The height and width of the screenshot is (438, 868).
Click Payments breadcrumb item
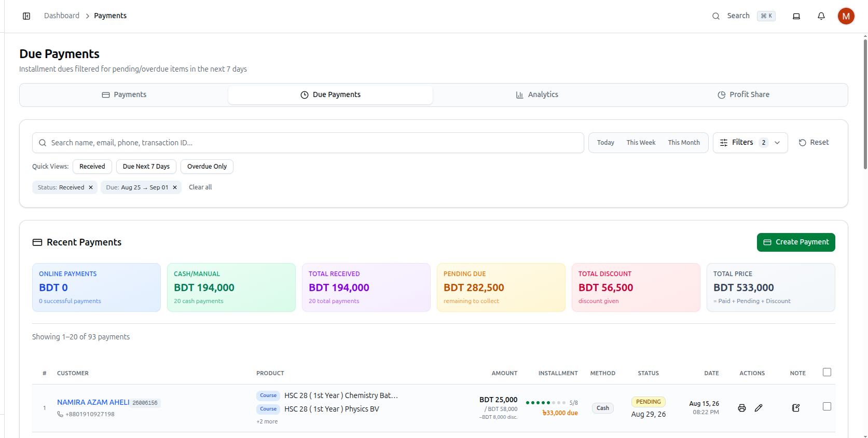tap(110, 16)
